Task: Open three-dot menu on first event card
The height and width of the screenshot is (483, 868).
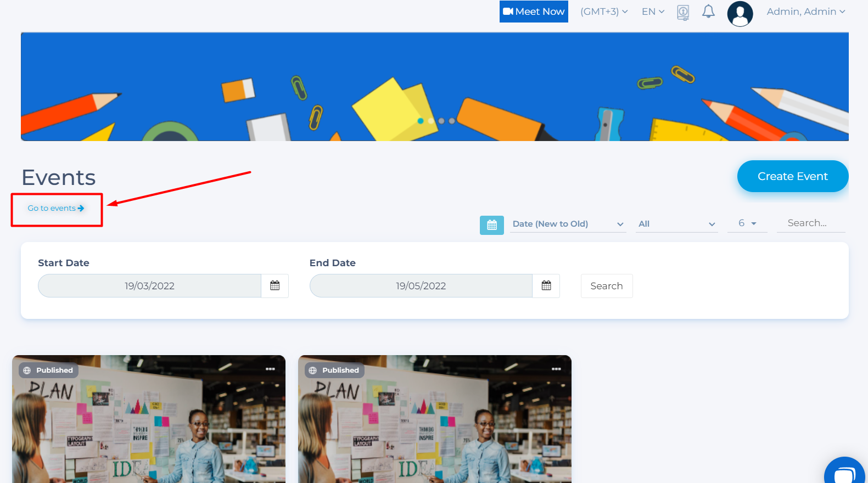Action: 270,369
